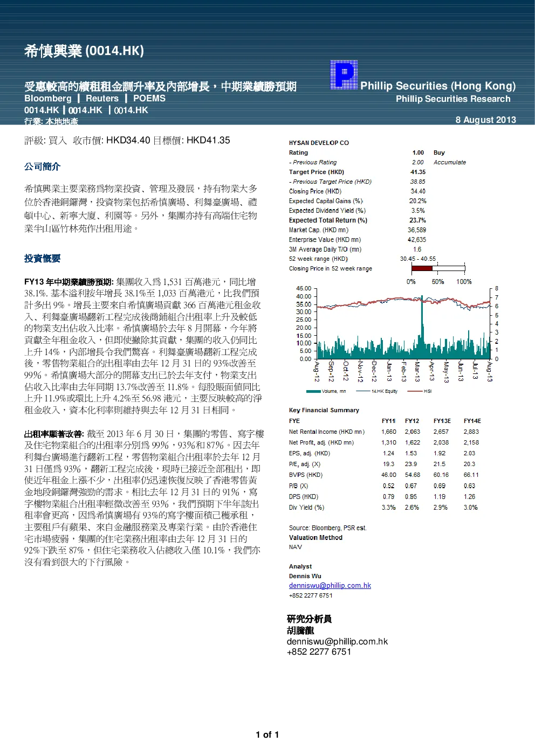This screenshot has height=756, width=535.
Task: Click 'Source: Bloomberg, PSR est.' note
Action: [328, 528]
